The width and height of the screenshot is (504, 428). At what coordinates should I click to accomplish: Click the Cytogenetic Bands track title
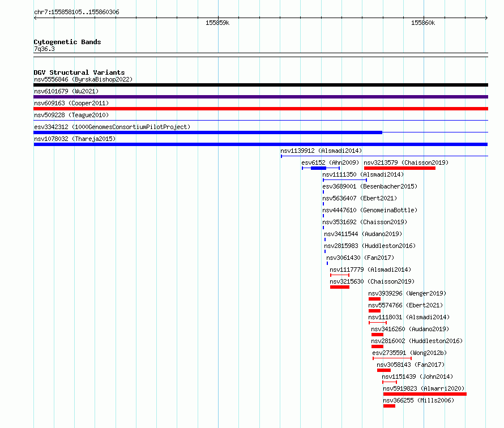(67, 42)
